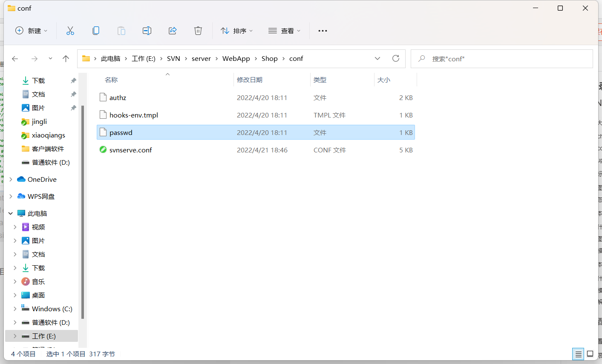Click the pin icon next to 文档
The width and height of the screenshot is (602, 364).
pyautogui.click(x=73, y=94)
